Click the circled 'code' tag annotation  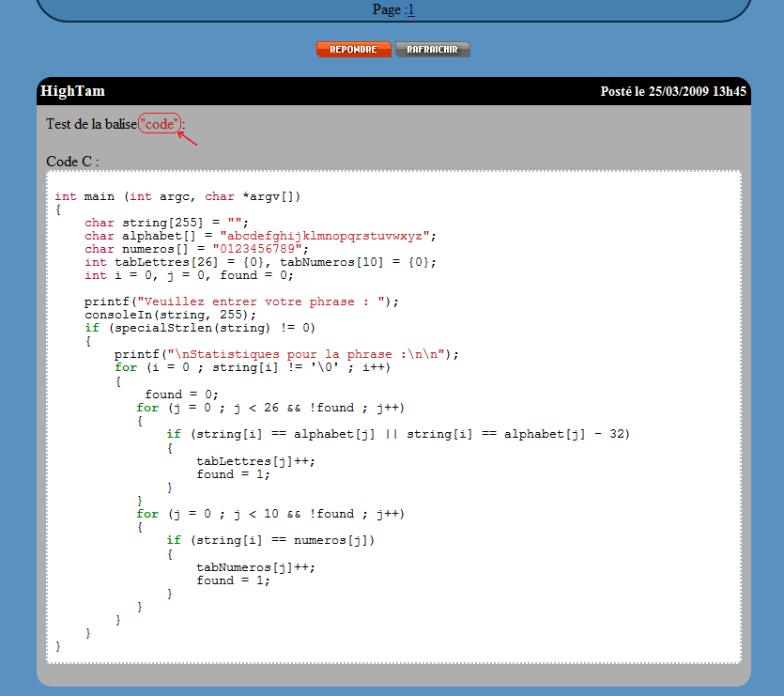point(160,123)
